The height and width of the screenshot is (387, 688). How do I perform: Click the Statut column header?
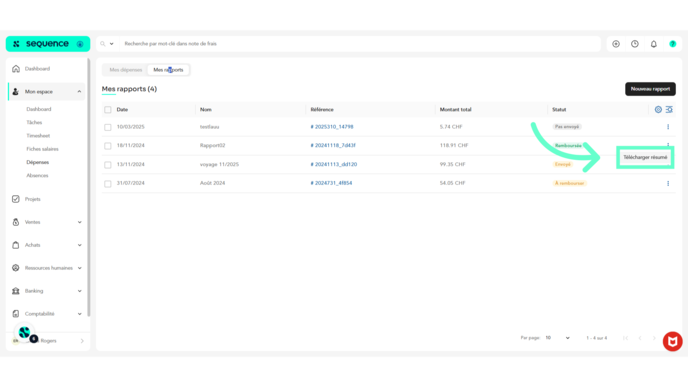click(559, 110)
